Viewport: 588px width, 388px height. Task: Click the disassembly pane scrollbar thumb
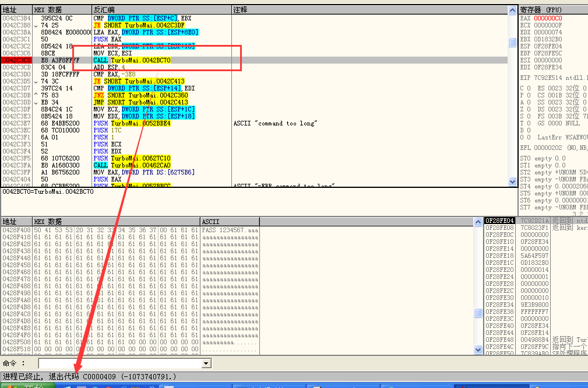coord(512,43)
